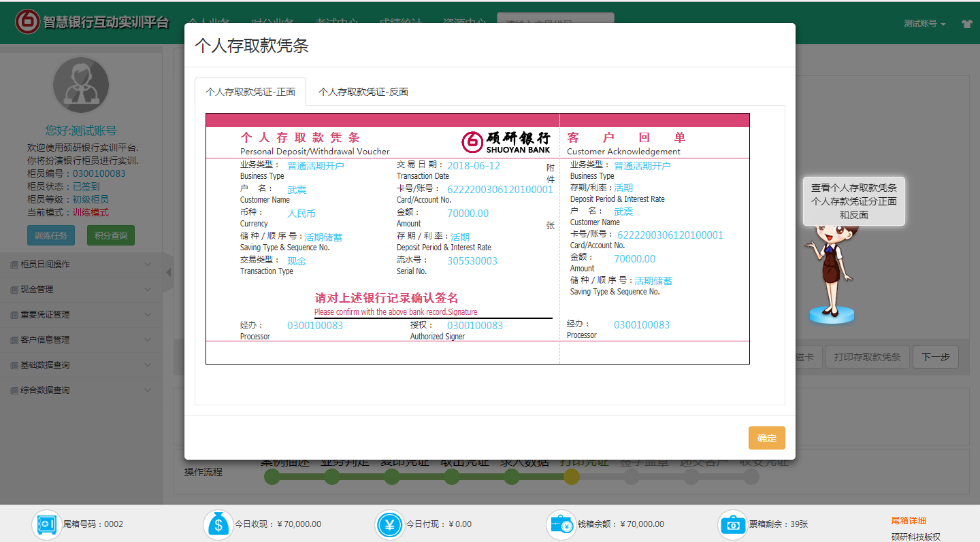Viewport: 980px width, 542px height.
Task: Click the today's cash received money bag icon
Action: point(218,524)
